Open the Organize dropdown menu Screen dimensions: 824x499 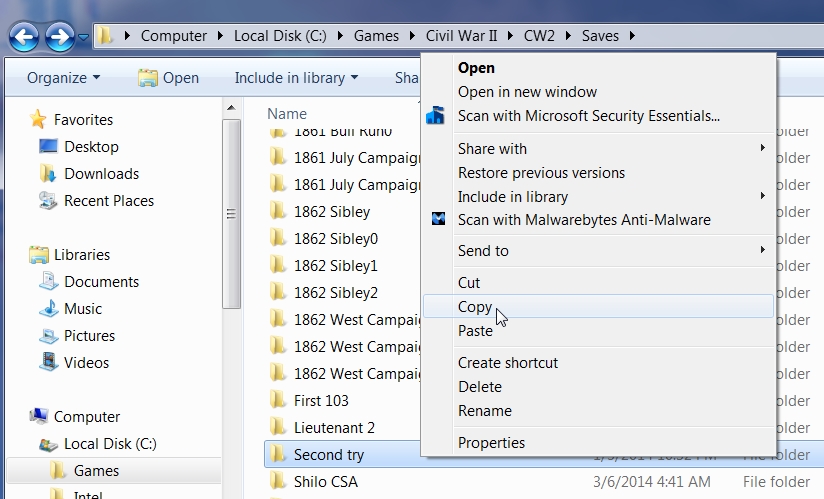(63, 78)
